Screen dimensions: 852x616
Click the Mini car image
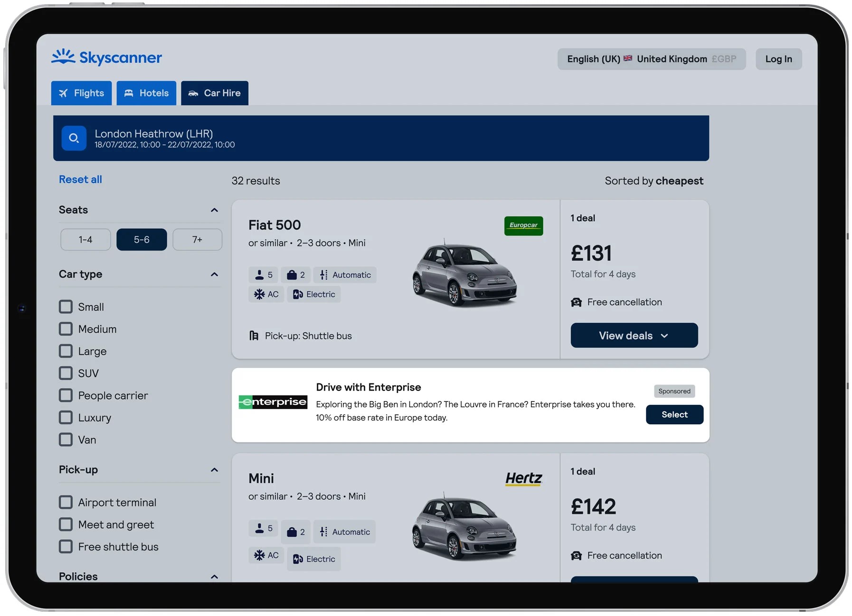464,526
